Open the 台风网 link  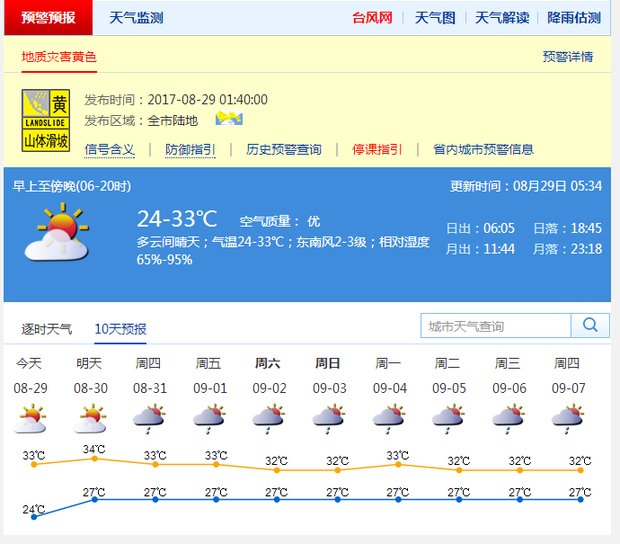pos(372,18)
